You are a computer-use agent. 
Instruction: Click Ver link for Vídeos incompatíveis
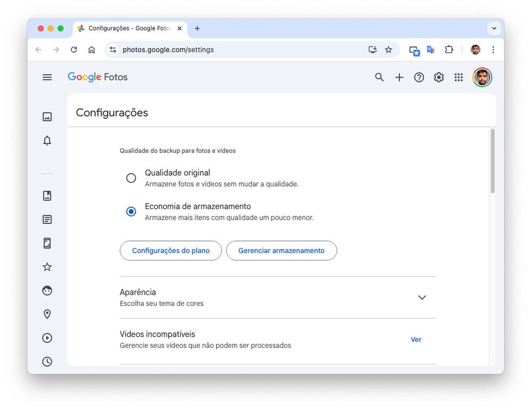pyautogui.click(x=416, y=339)
